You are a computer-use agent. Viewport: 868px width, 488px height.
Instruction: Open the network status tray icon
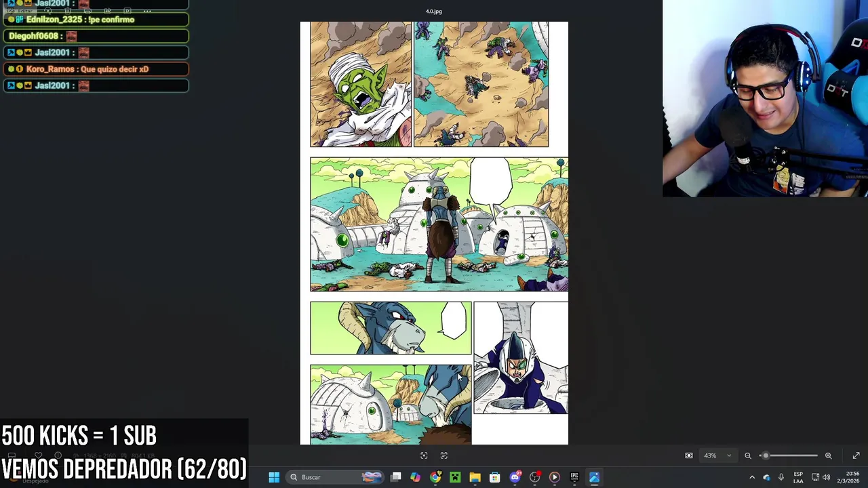tap(815, 477)
